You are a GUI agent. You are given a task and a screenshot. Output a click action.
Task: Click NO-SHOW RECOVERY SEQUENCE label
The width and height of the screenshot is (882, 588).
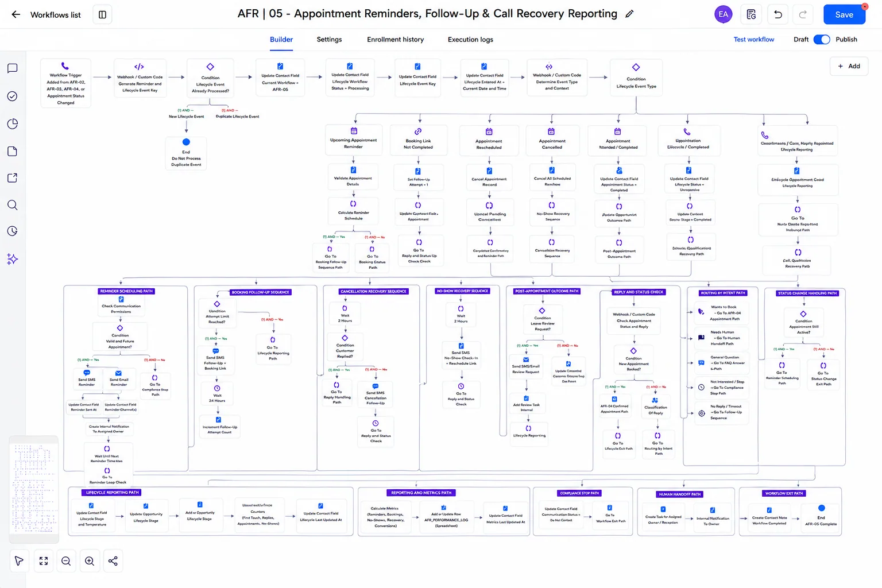[x=462, y=291]
